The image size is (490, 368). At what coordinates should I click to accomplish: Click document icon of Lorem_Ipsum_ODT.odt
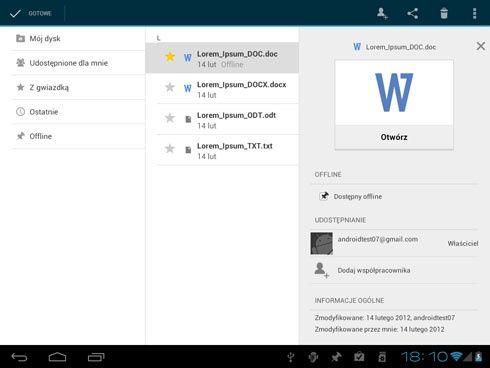pyautogui.click(x=188, y=119)
